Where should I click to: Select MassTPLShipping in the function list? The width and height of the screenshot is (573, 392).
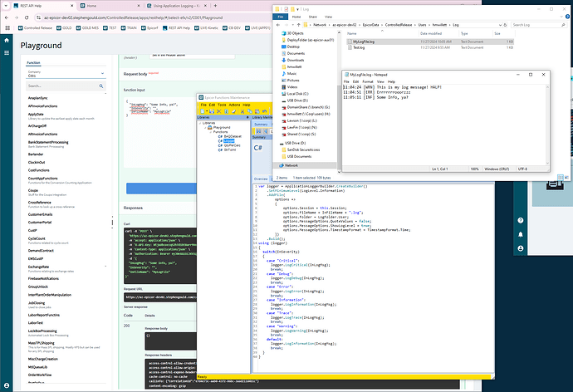pyautogui.click(x=42, y=343)
